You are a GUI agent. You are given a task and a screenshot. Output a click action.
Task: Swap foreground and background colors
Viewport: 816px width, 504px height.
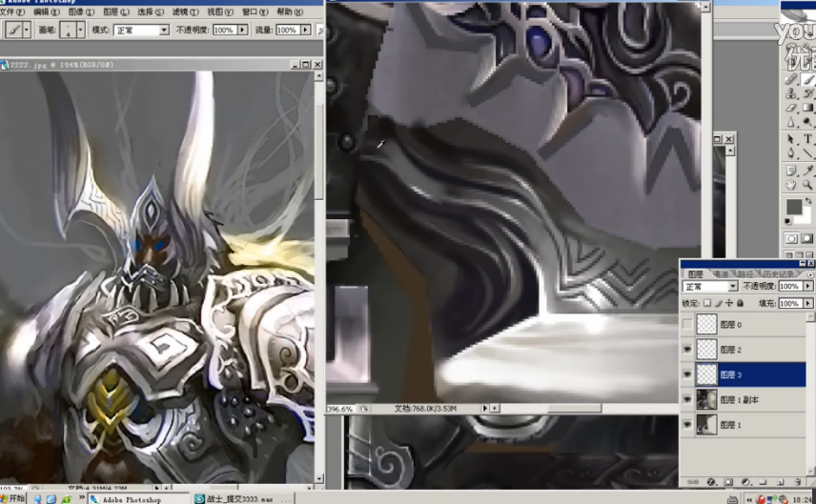[x=808, y=201]
